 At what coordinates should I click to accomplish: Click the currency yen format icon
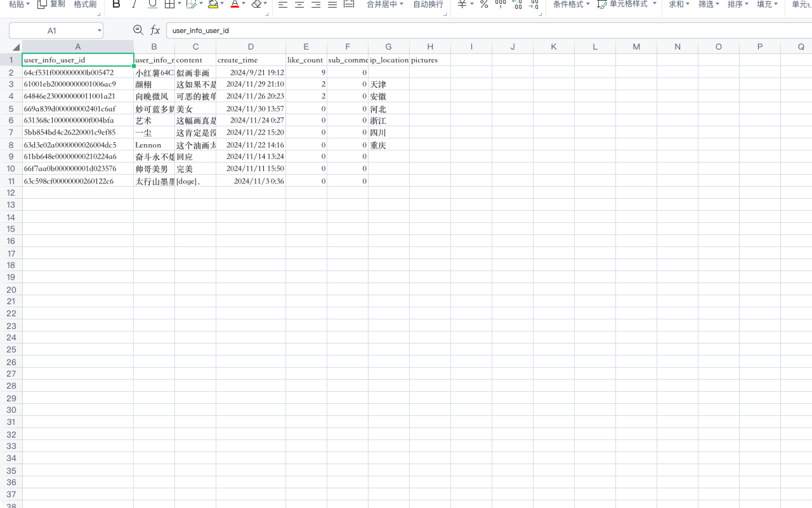coord(462,4)
